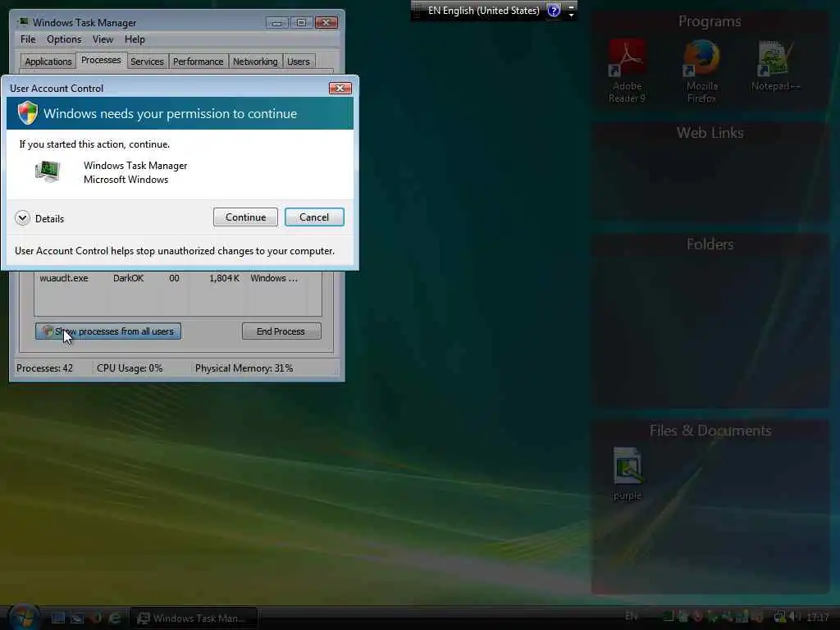Go to the Networking tab
840x630 pixels.
click(x=255, y=61)
